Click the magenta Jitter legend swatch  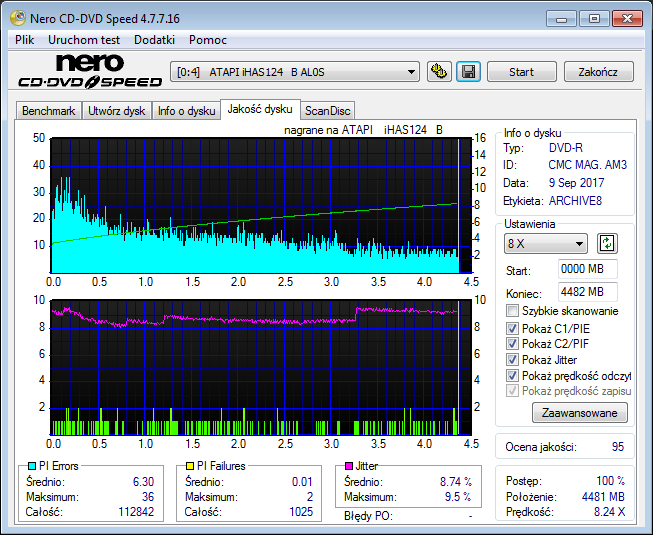point(349,466)
